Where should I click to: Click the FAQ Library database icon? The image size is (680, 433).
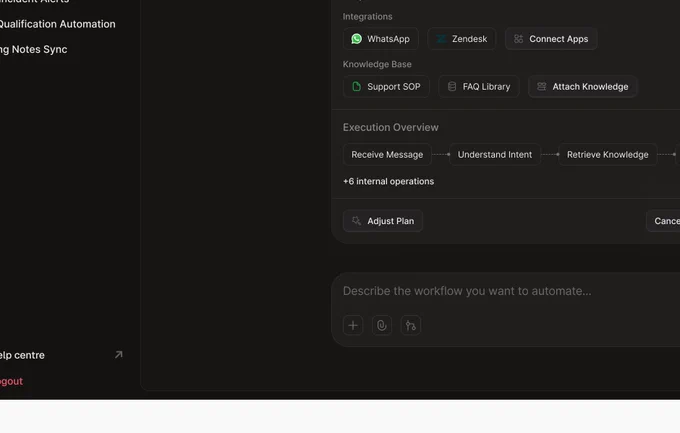pyautogui.click(x=451, y=86)
